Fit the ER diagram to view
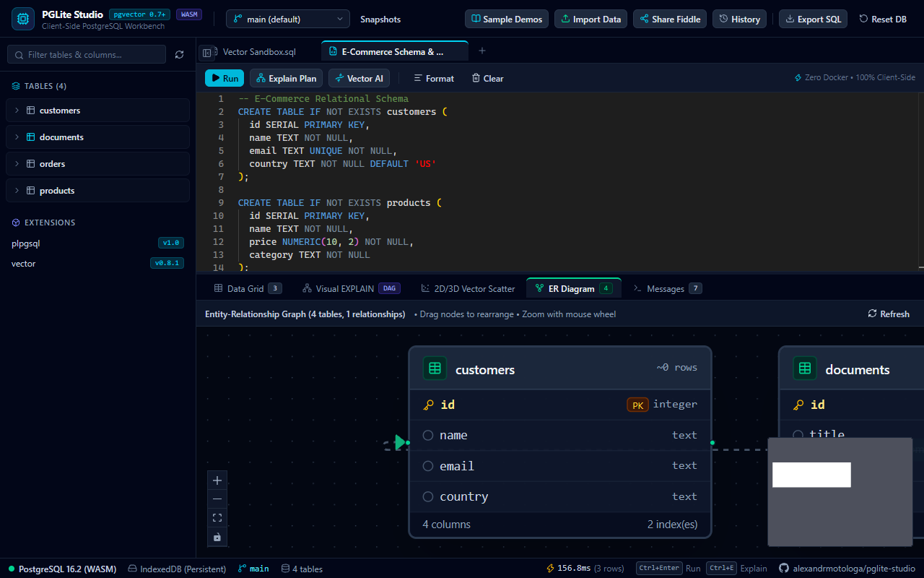 pyautogui.click(x=217, y=518)
